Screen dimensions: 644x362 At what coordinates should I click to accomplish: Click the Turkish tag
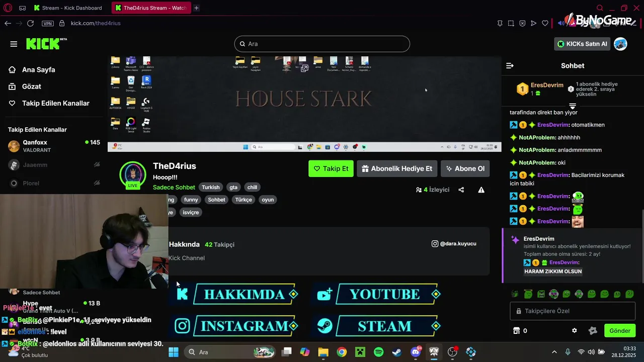(x=211, y=187)
